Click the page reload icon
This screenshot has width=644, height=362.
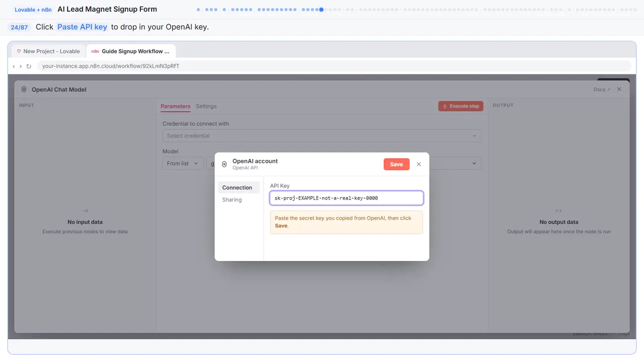click(29, 66)
